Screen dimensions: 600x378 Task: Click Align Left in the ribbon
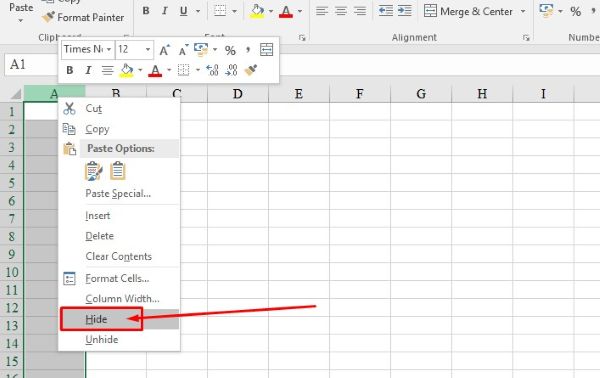tap(322, 11)
